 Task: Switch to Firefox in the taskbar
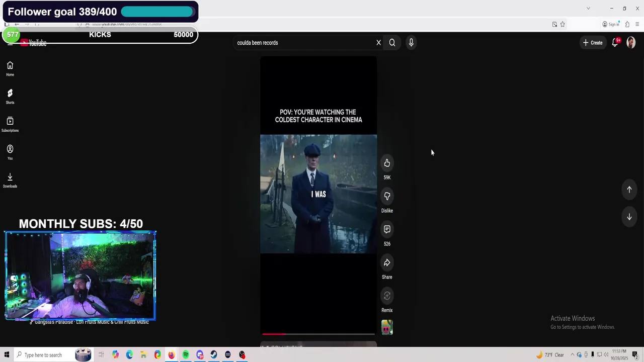tap(172, 355)
